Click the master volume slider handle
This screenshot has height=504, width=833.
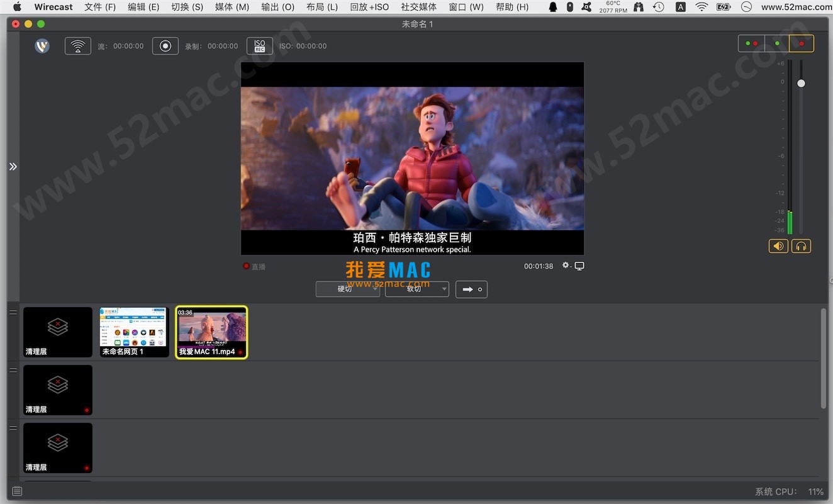pyautogui.click(x=801, y=83)
